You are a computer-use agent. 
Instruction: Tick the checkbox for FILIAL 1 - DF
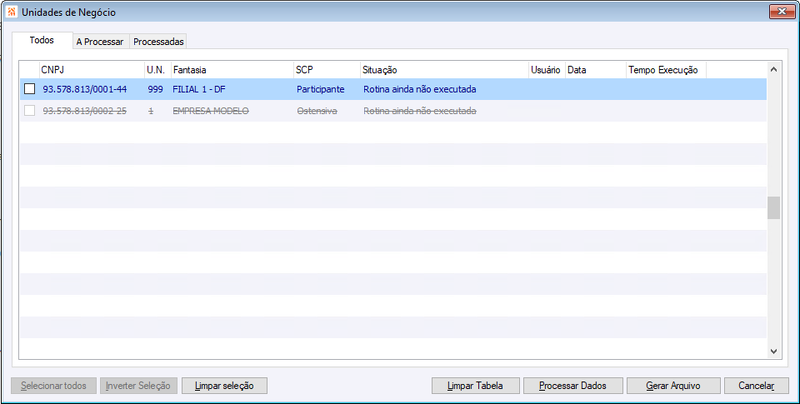(x=30, y=89)
